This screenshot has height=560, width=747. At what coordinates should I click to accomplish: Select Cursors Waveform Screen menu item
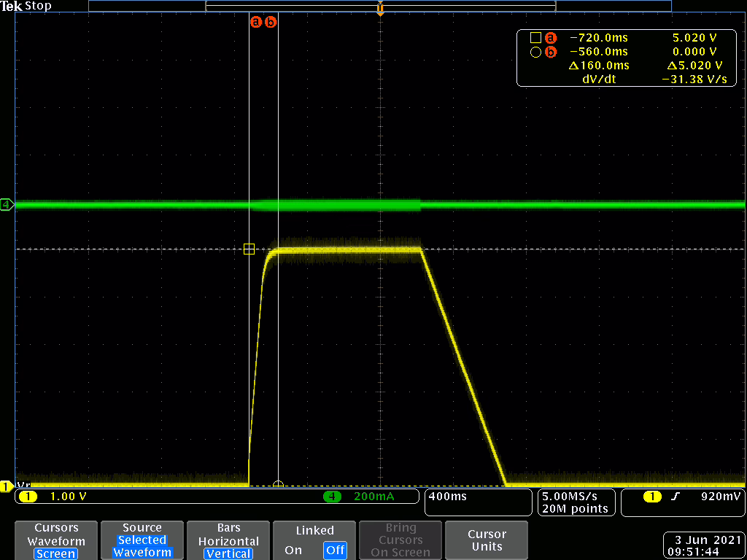[56, 540]
